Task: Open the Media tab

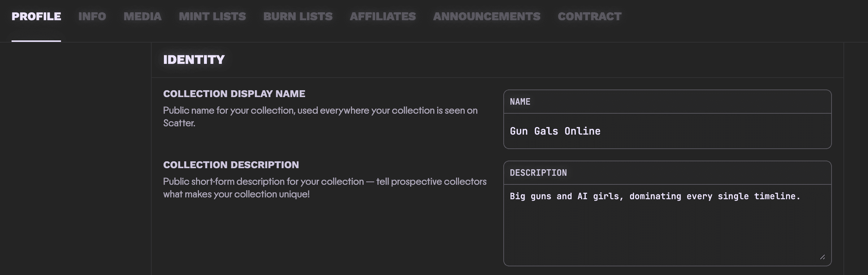Action: [143, 17]
